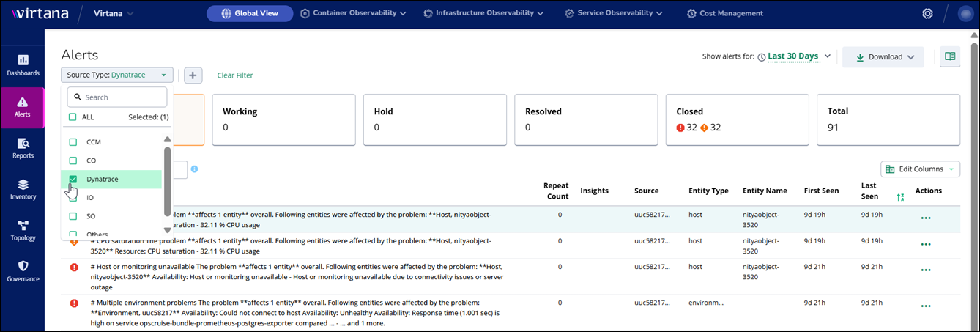Select the Closed status card
Screen dimensions: 980x332
click(x=738, y=119)
